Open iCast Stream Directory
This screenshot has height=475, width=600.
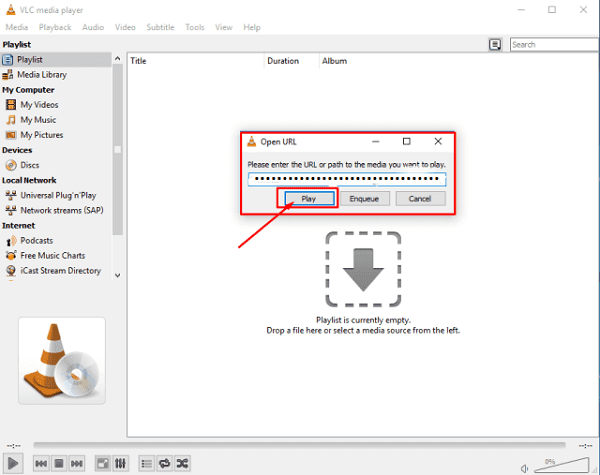click(x=60, y=270)
